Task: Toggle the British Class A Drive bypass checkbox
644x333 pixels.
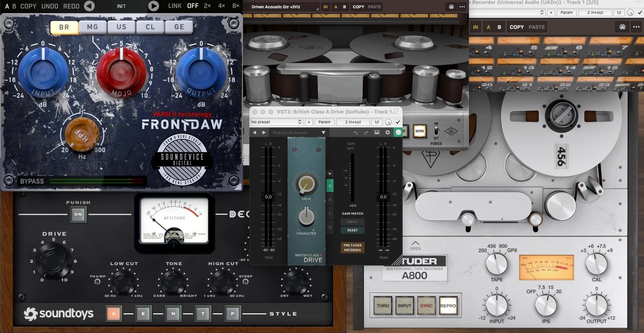Action: 397,122
